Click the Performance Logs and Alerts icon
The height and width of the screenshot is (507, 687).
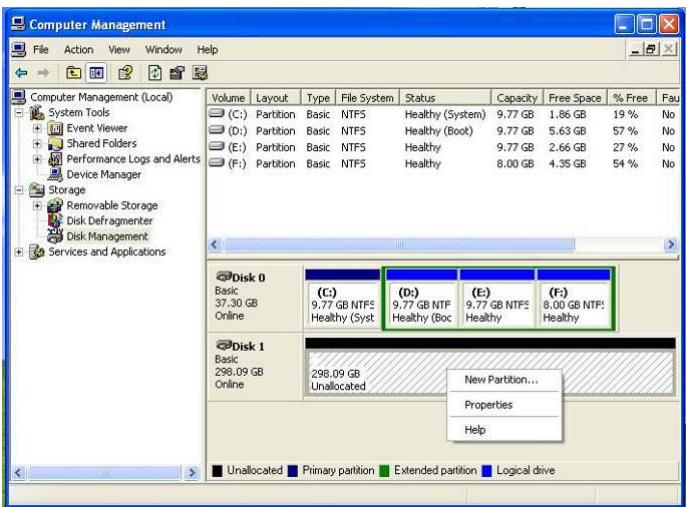tap(55, 159)
